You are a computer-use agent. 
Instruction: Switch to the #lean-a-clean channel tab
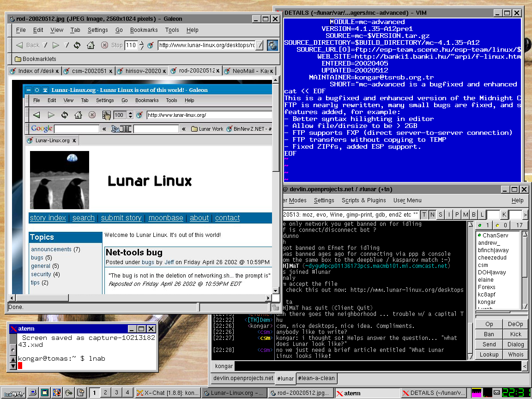(317, 378)
